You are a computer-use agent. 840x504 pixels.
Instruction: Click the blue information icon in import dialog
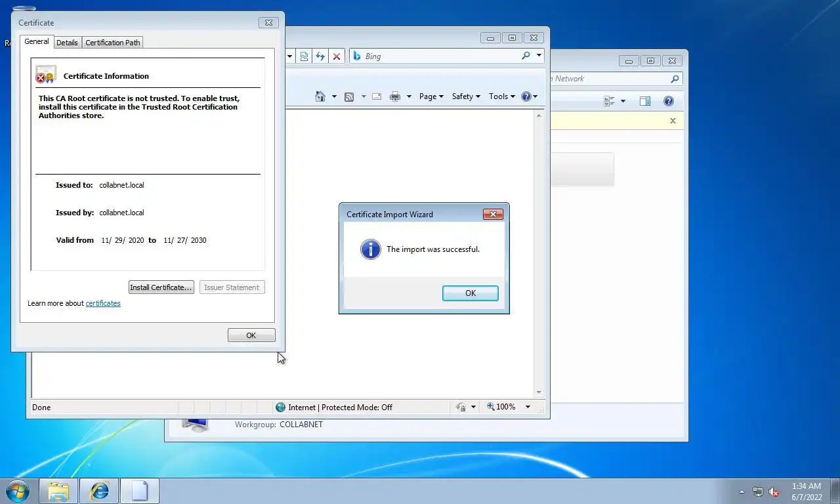pos(371,249)
